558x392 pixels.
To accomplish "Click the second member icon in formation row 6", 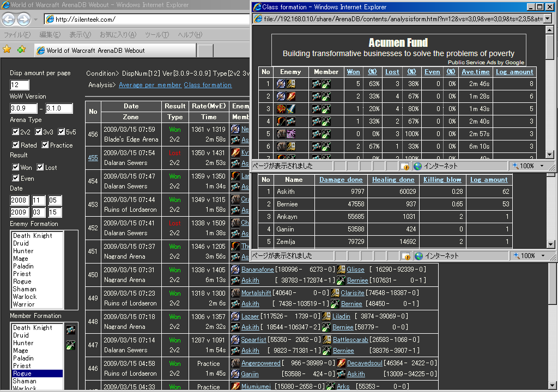I will coord(326,146).
